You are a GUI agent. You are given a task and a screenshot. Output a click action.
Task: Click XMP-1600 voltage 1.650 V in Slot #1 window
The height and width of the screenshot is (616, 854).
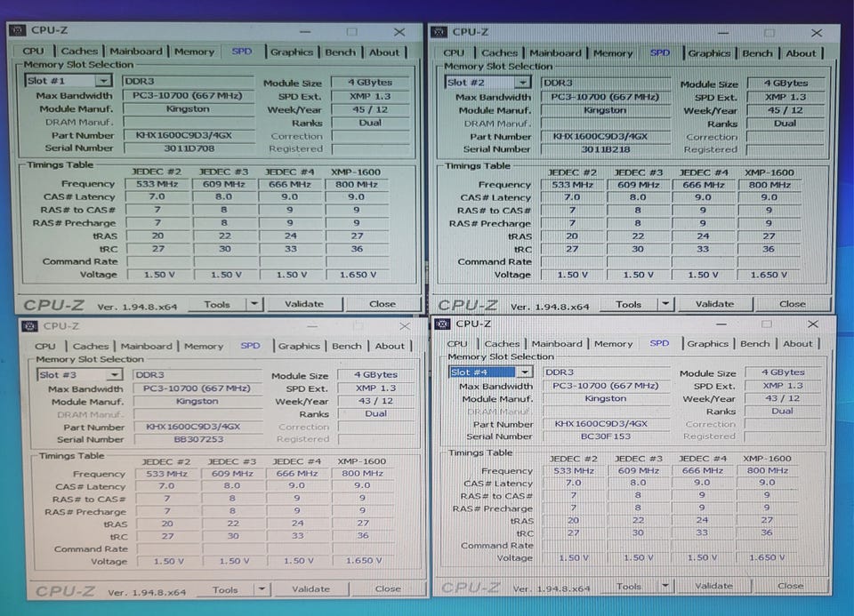(x=358, y=275)
